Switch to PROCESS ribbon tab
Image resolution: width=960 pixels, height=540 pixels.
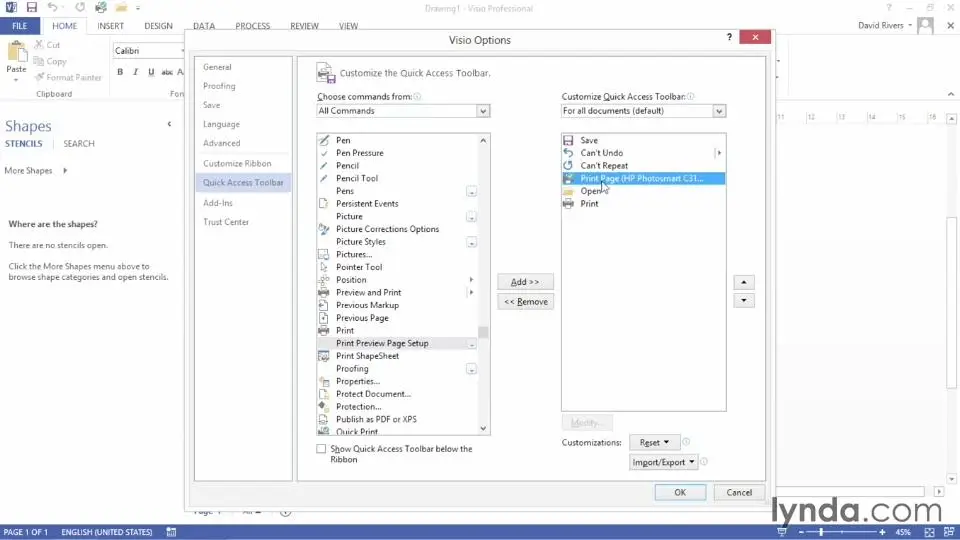coord(252,26)
